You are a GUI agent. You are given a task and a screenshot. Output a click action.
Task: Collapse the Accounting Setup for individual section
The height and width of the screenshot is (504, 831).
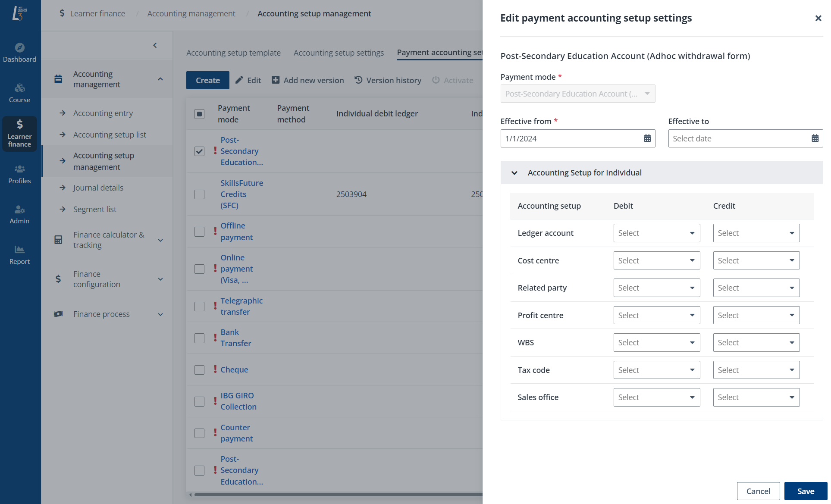coord(514,172)
